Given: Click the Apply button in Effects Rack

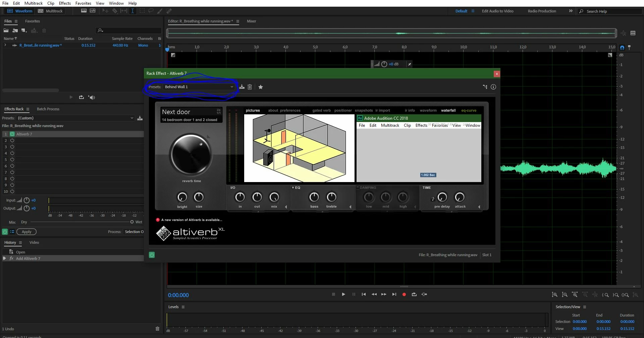Looking at the screenshot, I should (26, 232).
